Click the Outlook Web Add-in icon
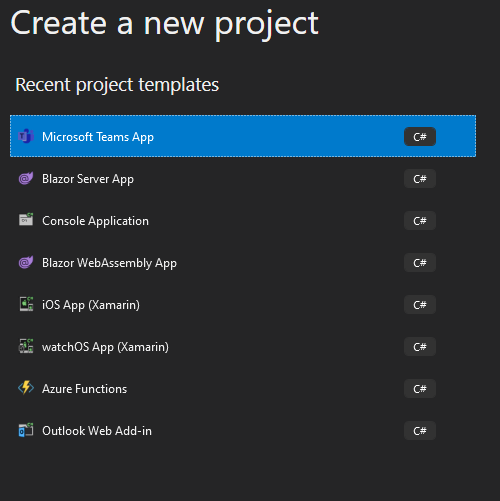The image size is (500, 501). click(x=26, y=430)
